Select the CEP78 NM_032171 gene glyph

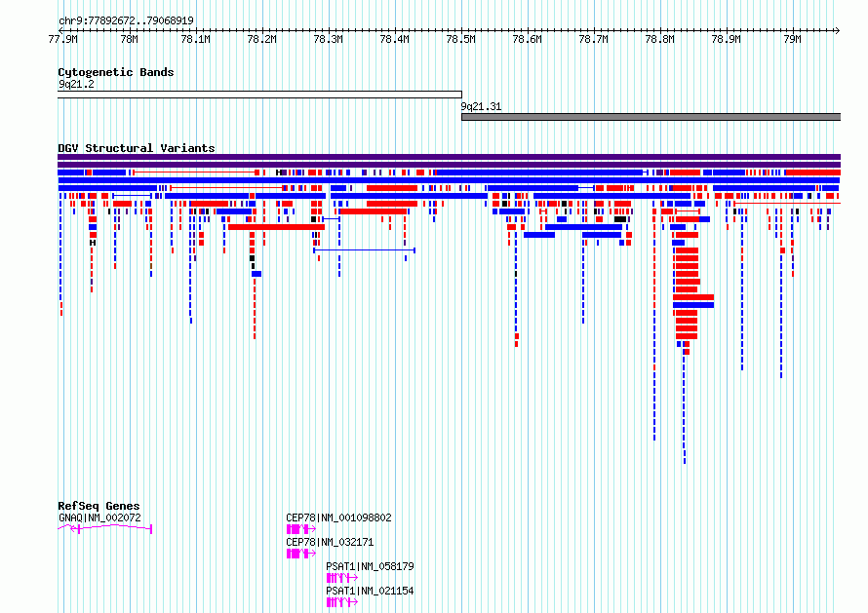point(301,554)
